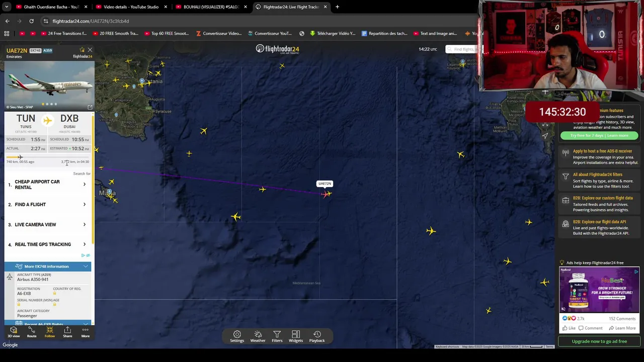644x362 pixels.
Task: Click the EK748 flight number badge
Action: [x=35, y=51]
